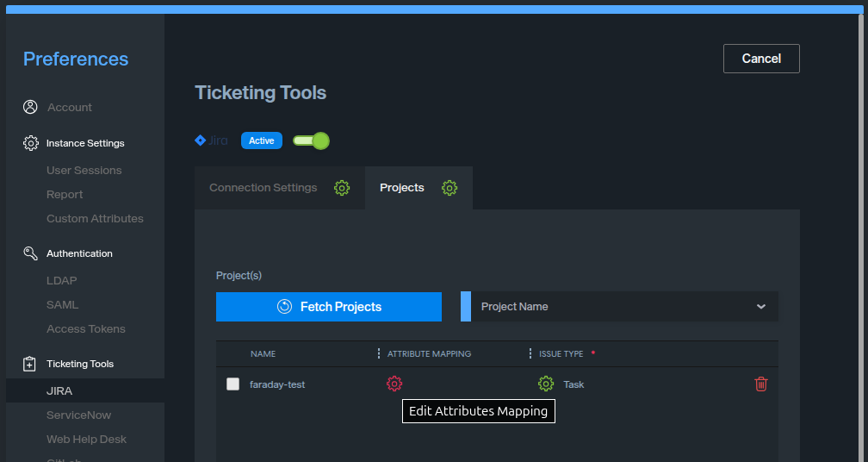Click the green Issue Type gear icon
The image size is (868, 462).
pos(546,384)
